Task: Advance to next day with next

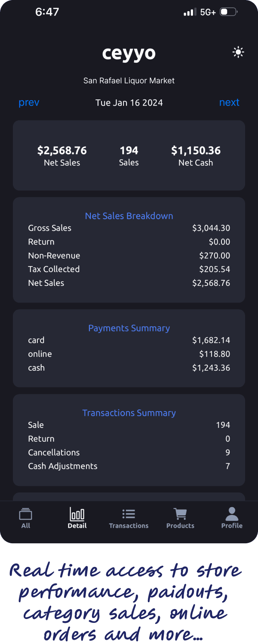Action: click(229, 102)
